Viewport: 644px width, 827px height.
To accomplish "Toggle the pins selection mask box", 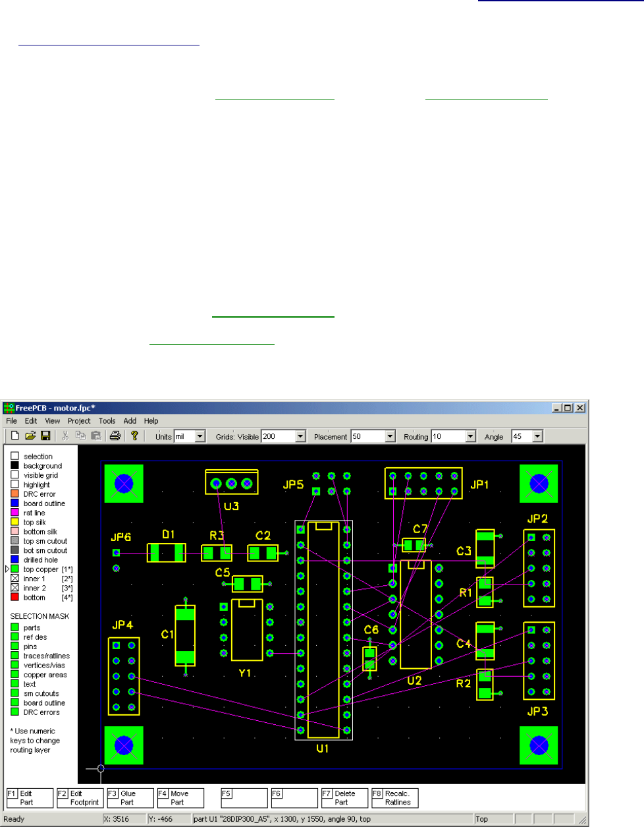I will click(x=15, y=646).
